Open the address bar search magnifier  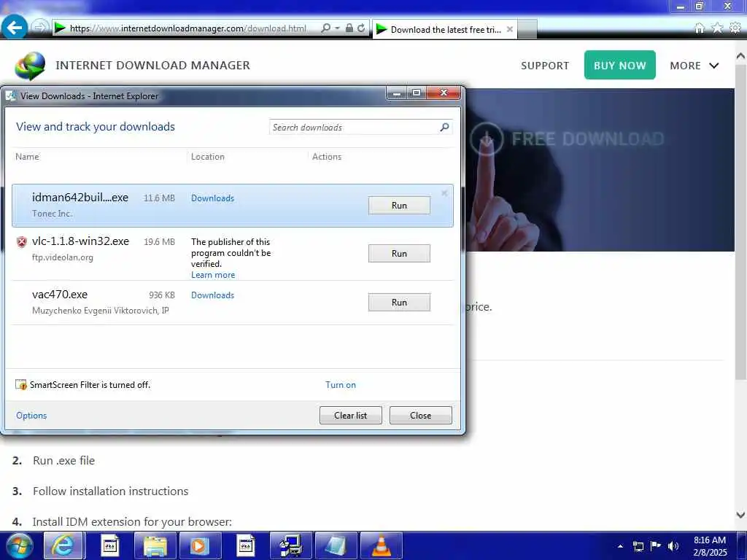325,28
